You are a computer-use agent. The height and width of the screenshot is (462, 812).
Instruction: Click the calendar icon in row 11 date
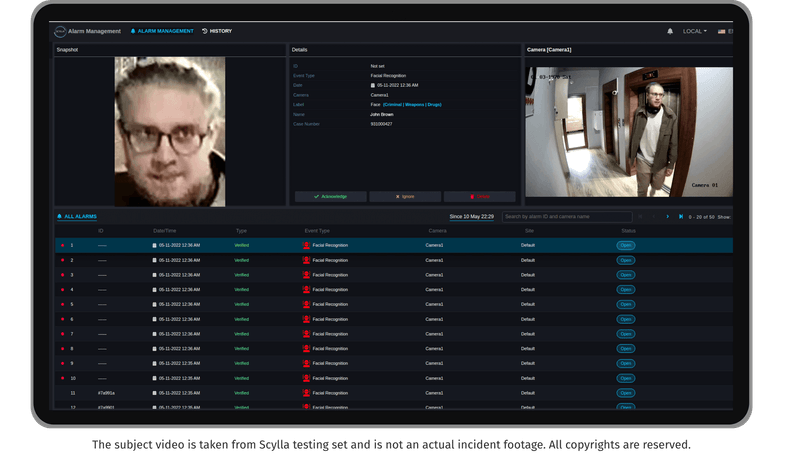pos(154,393)
